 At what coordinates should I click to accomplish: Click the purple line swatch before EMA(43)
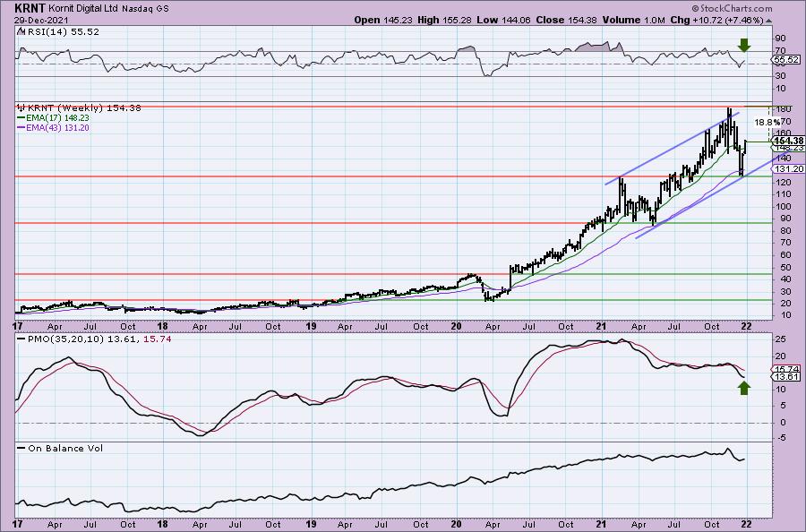21,127
